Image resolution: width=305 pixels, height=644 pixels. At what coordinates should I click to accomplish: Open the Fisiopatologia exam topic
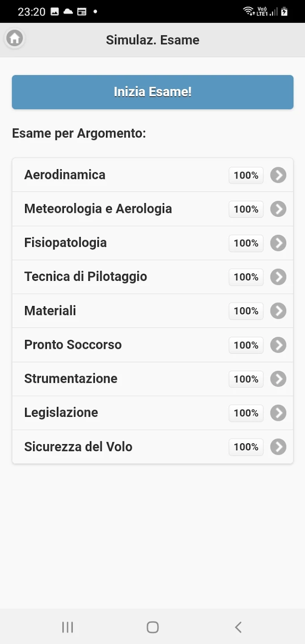click(x=65, y=243)
